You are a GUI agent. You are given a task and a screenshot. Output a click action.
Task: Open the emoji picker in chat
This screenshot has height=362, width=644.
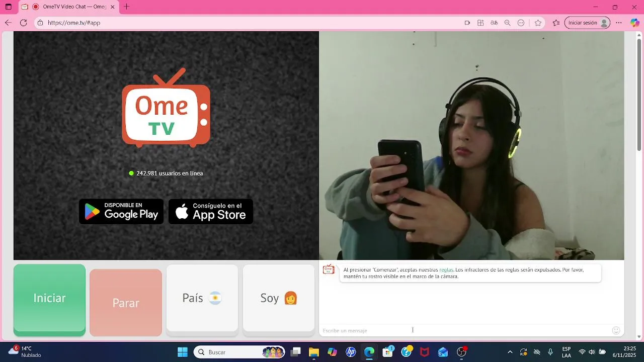[616, 330]
